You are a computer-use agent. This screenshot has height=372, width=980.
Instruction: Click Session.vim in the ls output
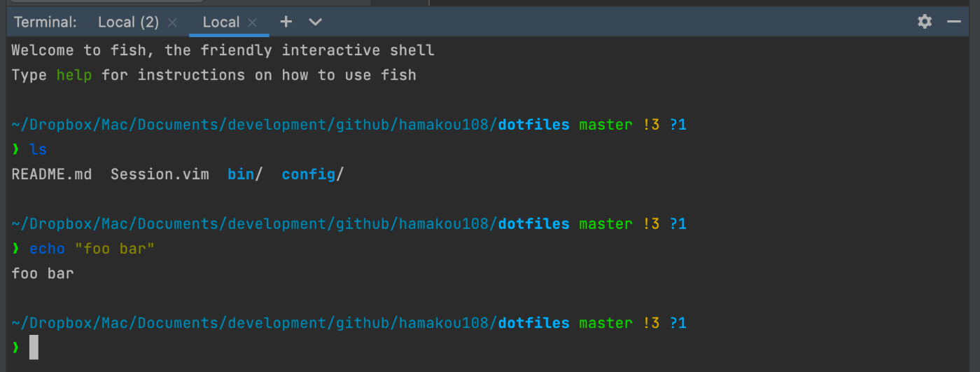tap(160, 174)
